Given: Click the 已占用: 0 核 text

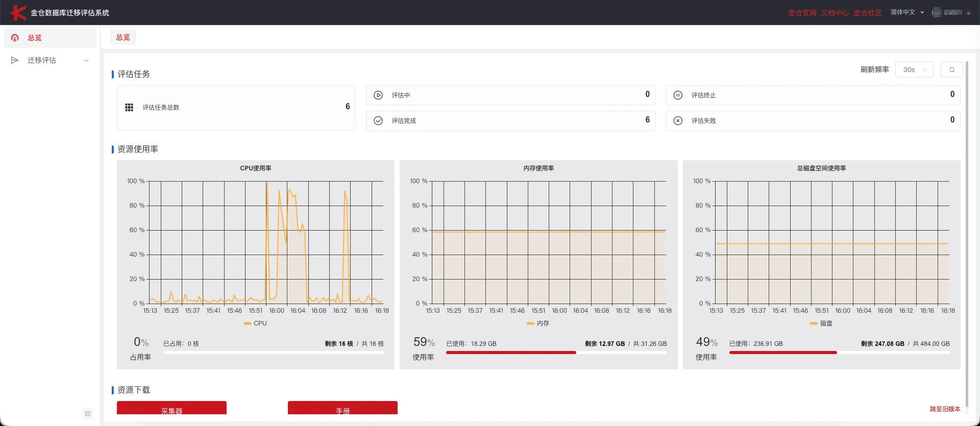Looking at the screenshot, I should 181,344.
